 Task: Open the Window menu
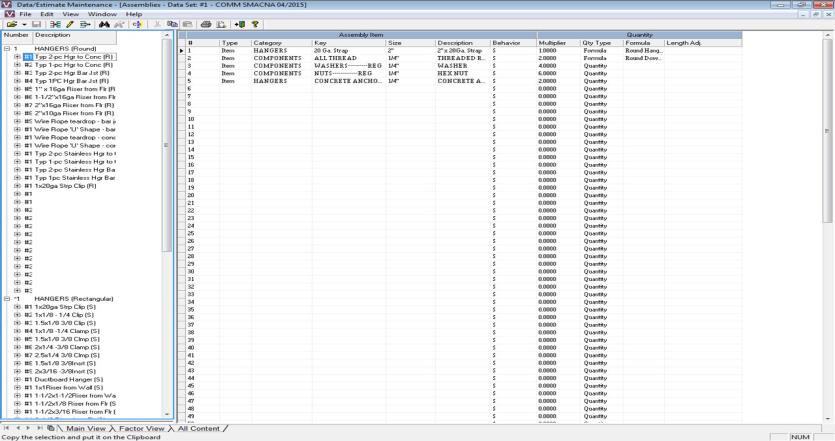pyautogui.click(x=102, y=14)
